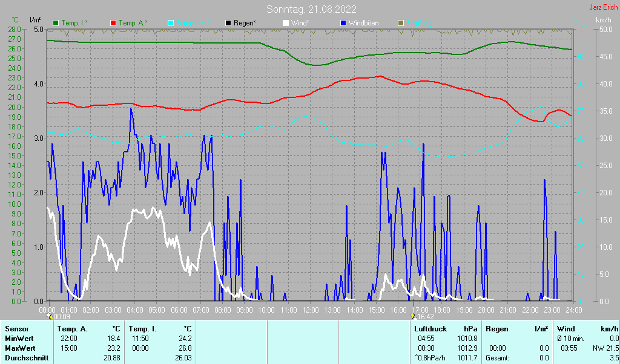
Task: Click the 'Gesamt:' rain total label
Action: click(x=498, y=358)
